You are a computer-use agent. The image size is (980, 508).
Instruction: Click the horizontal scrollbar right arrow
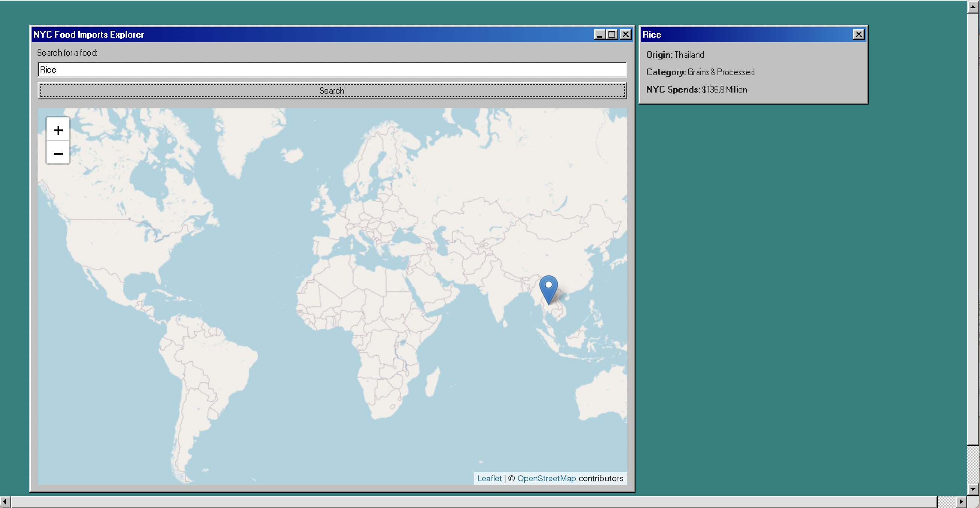pos(961,502)
